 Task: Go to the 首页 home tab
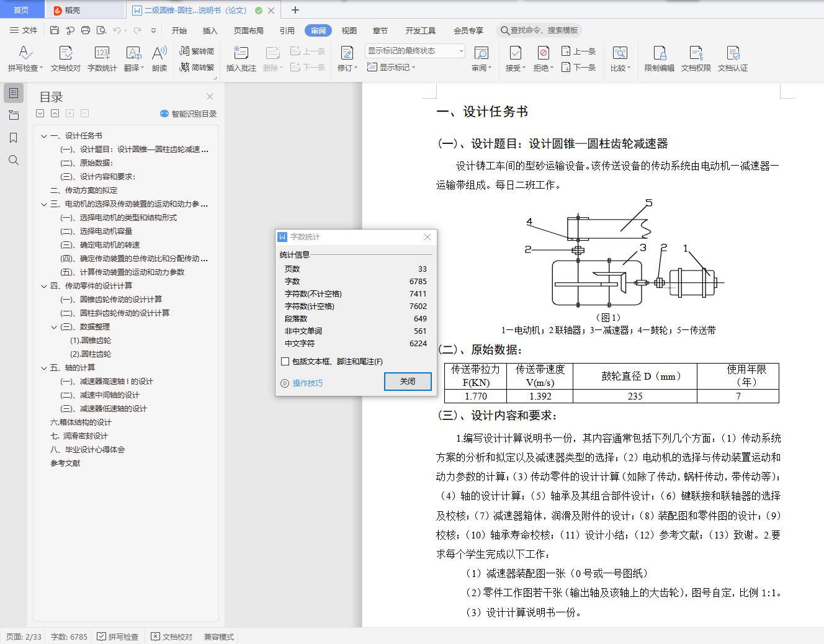click(22, 10)
